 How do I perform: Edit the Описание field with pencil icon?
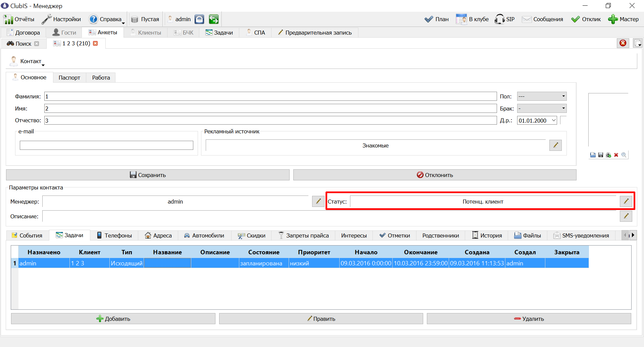coord(626,216)
